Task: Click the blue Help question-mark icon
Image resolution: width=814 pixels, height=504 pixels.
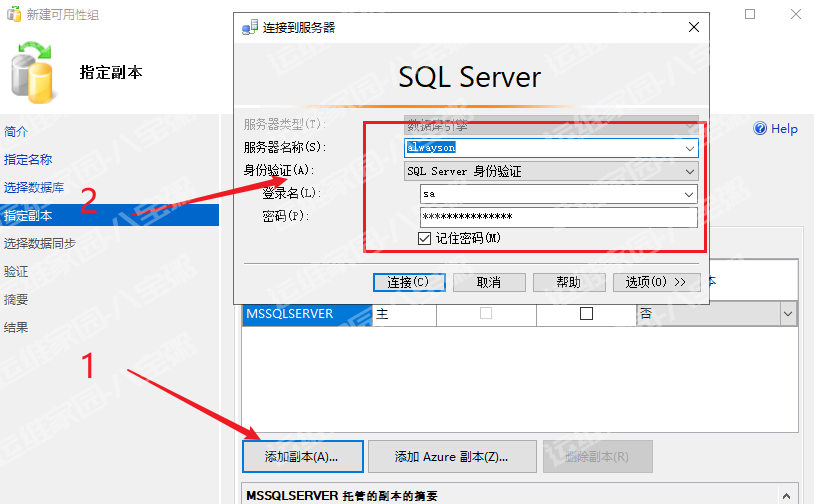Action: tap(760, 129)
